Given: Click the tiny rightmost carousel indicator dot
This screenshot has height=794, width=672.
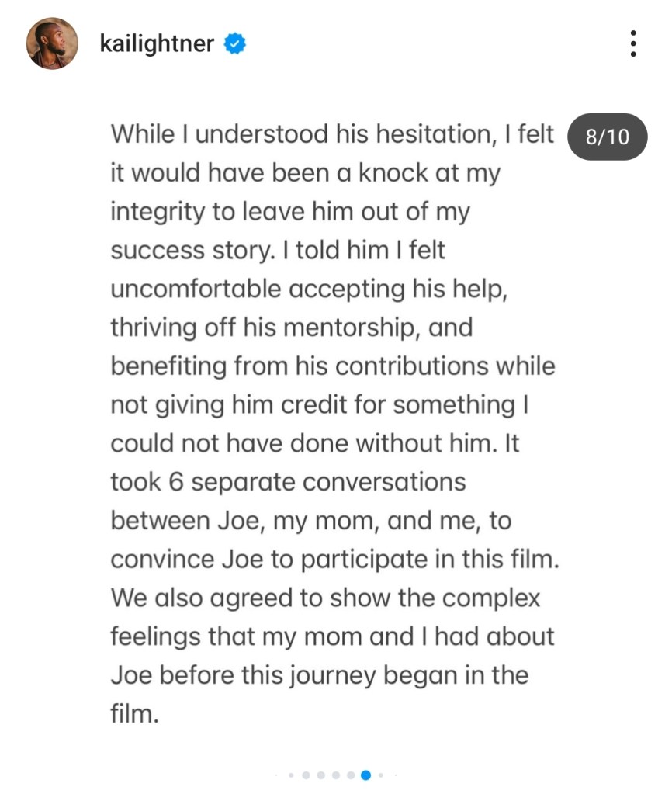Looking at the screenshot, I should pos(394,775).
